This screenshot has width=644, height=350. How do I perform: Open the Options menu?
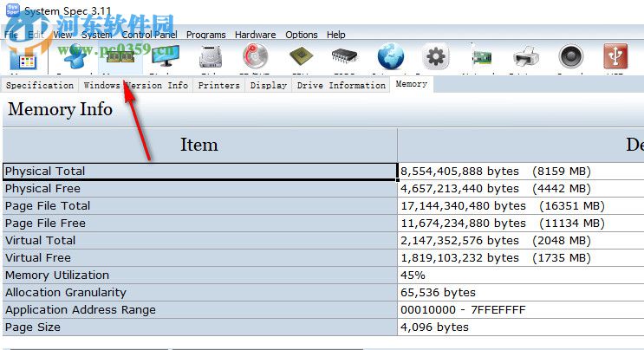click(x=302, y=35)
